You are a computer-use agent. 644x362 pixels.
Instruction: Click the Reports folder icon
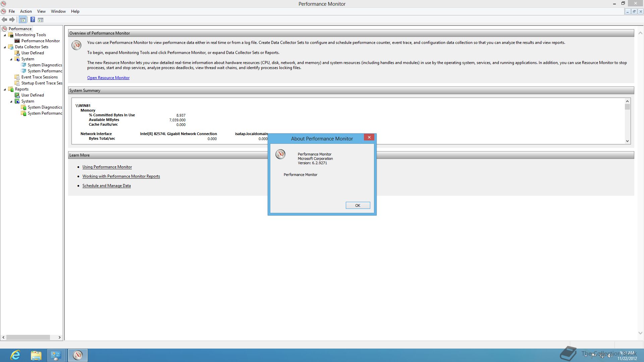(x=11, y=89)
